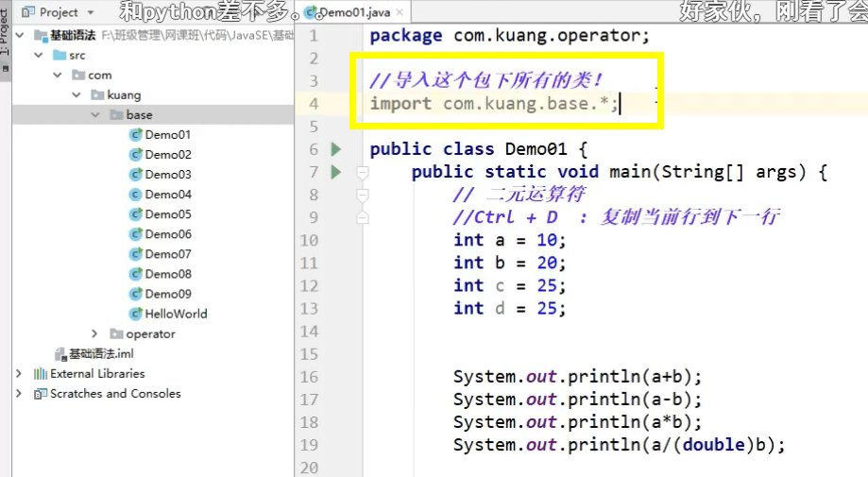Viewport: 868px width, 477px height.
Task: Click the Scratches and Consoles icon
Action: coord(41,394)
